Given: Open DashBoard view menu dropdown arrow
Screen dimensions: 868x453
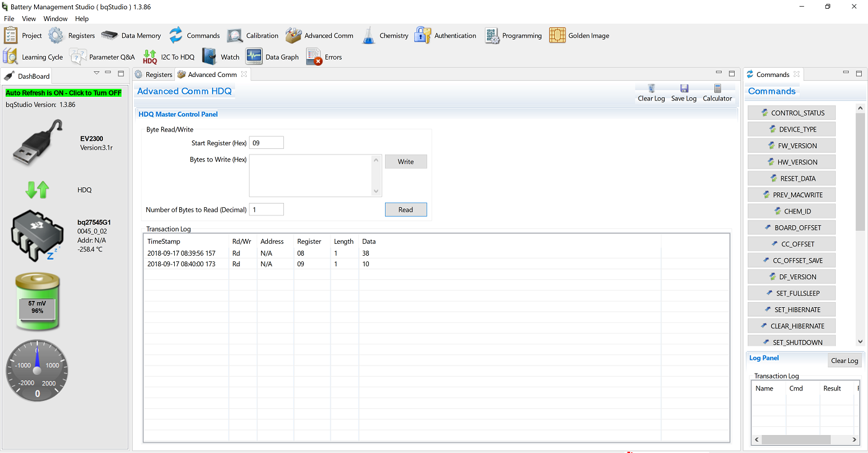Looking at the screenshot, I should (x=97, y=73).
